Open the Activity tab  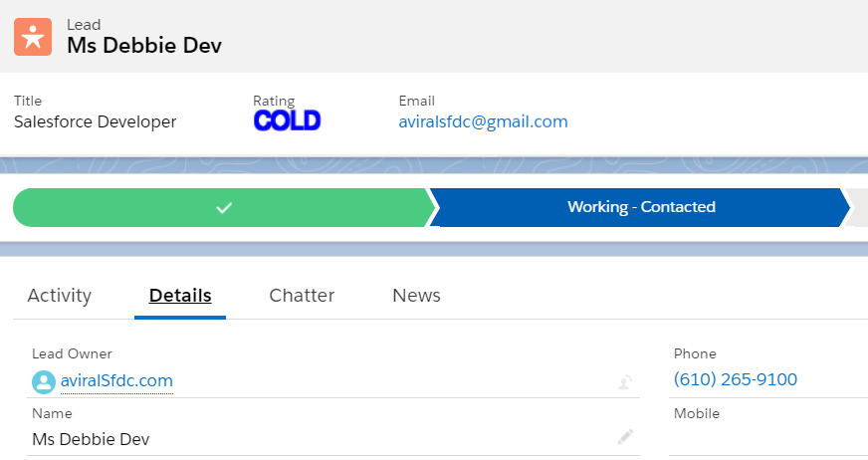(x=60, y=296)
